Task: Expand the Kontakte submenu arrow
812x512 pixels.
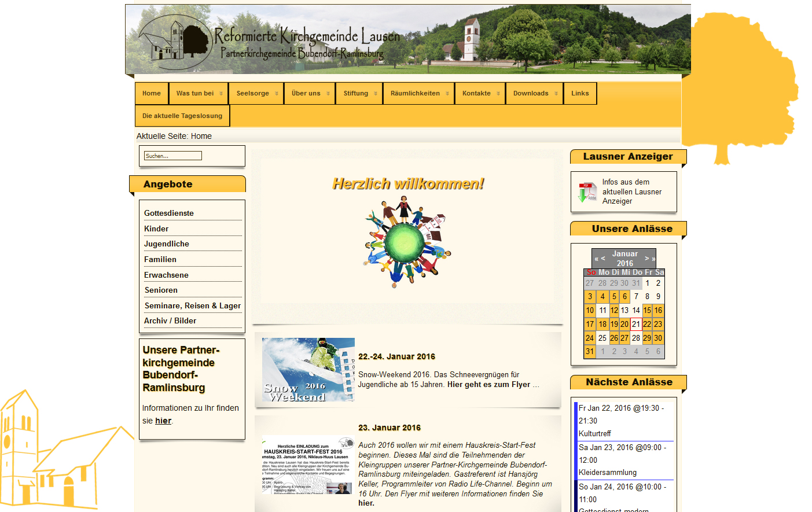Action: click(498, 94)
